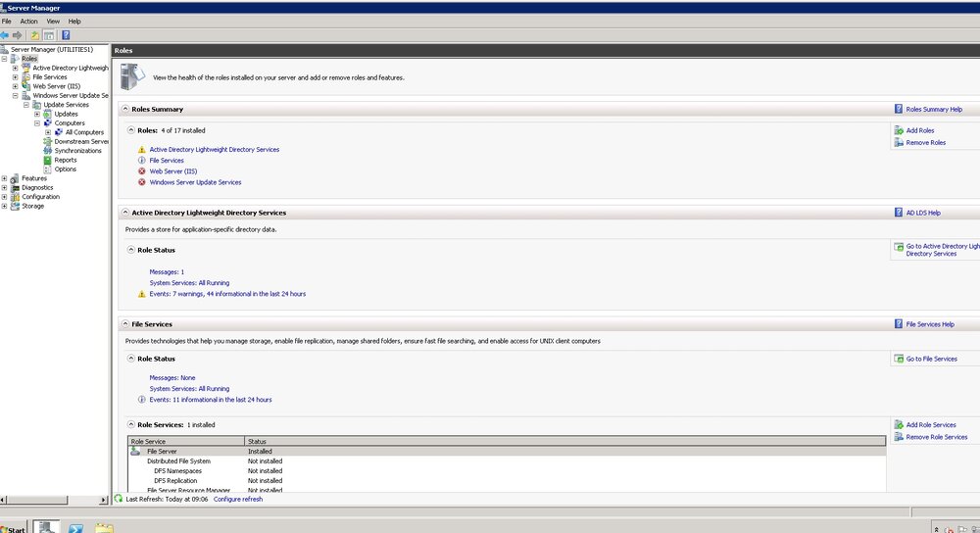Click the Start button
The width and height of the screenshot is (980, 533).
coord(13,529)
